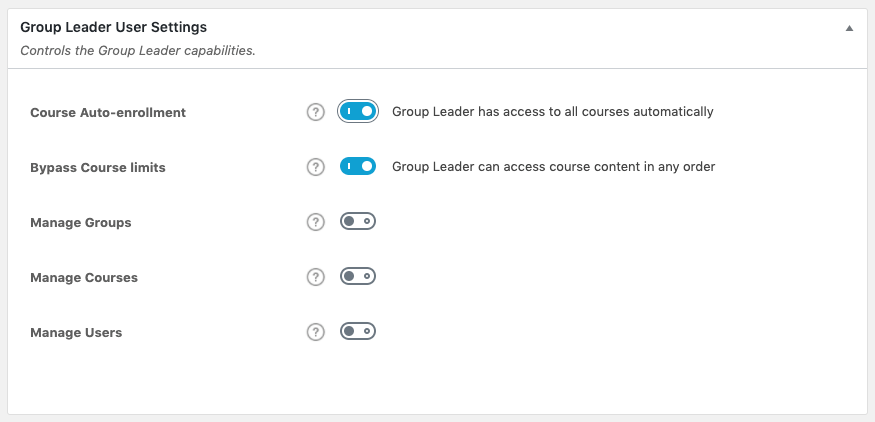Click 'Controls the Group Leader capabilities' subtitle

pos(138,50)
